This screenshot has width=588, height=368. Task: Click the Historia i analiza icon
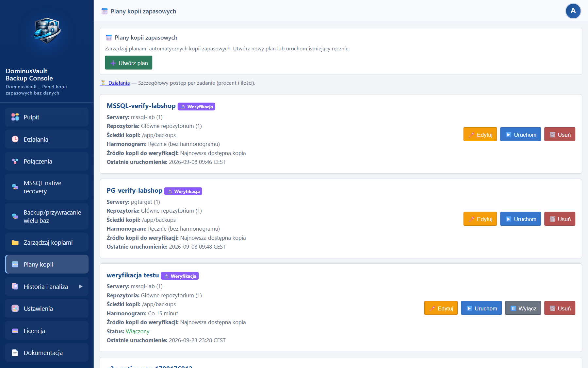(15, 287)
